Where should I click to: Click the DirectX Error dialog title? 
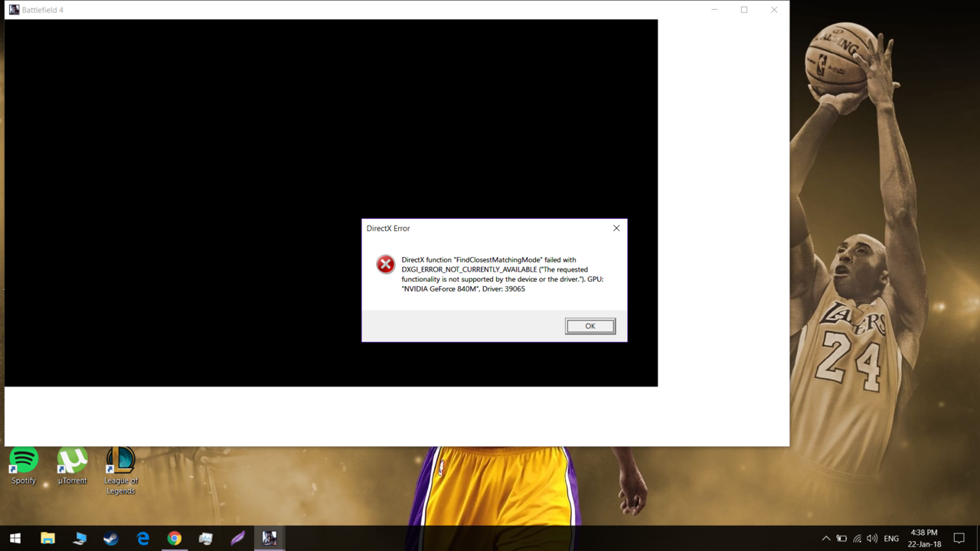388,228
